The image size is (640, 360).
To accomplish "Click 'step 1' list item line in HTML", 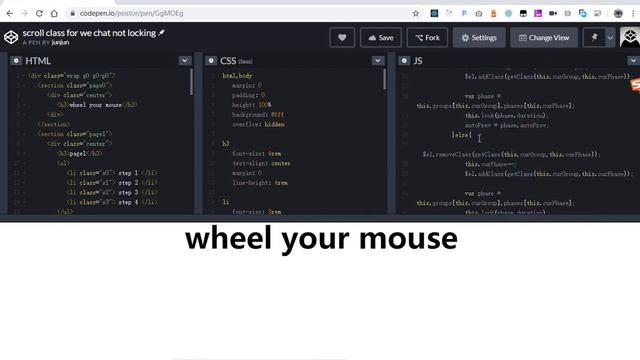I will pos(112,173).
